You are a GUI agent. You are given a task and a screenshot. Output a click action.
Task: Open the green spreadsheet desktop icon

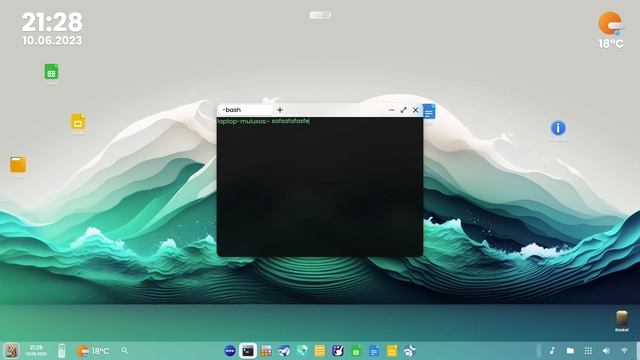pos(51,72)
